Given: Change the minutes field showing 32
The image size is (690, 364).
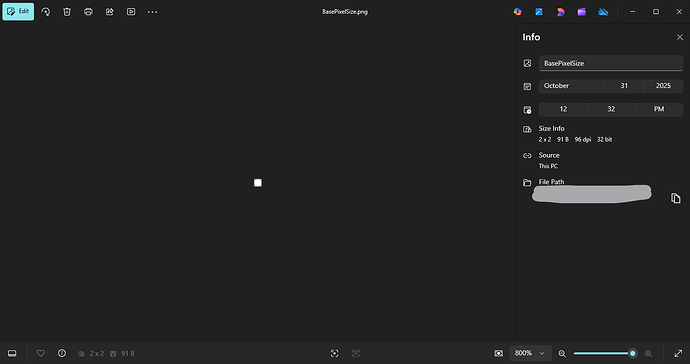Looking at the screenshot, I should coord(611,109).
